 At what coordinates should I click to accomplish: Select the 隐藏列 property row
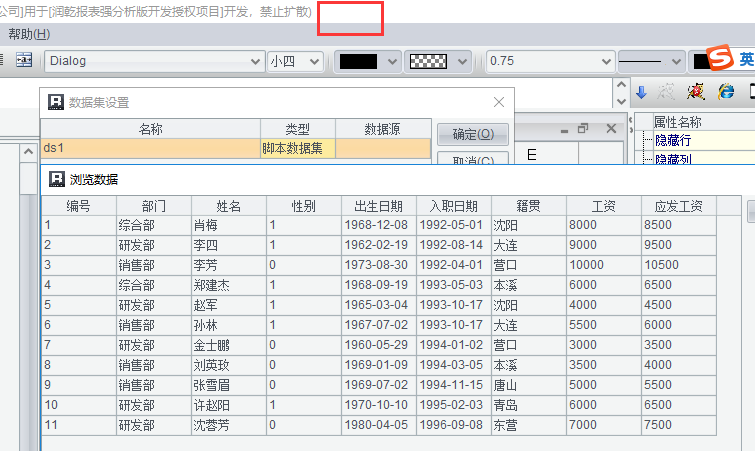pos(704,158)
